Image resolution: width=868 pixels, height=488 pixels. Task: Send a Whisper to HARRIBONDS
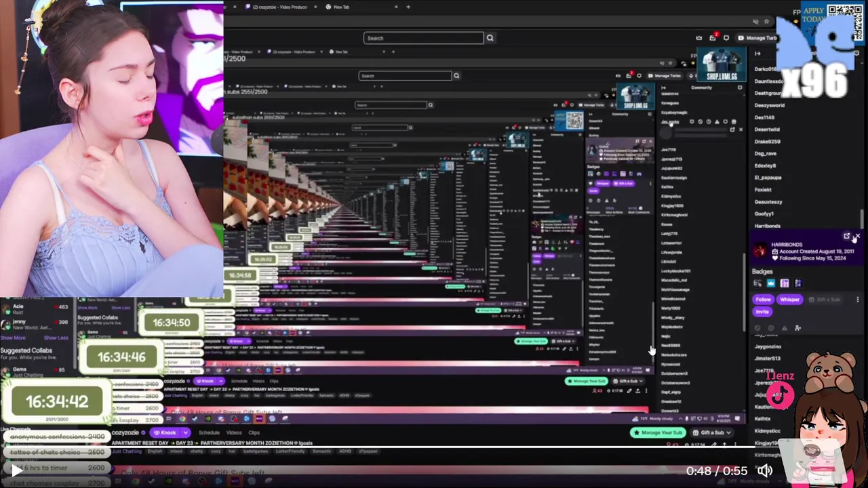tap(789, 299)
